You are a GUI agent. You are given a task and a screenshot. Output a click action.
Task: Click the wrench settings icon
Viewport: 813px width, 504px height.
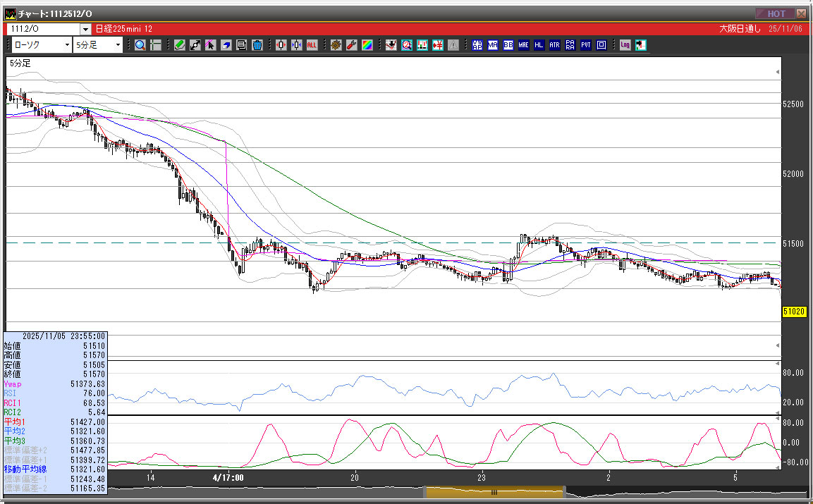click(x=352, y=45)
